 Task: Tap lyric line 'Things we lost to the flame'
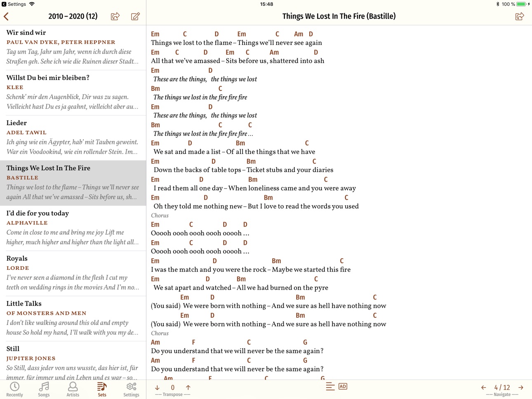[x=191, y=43]
